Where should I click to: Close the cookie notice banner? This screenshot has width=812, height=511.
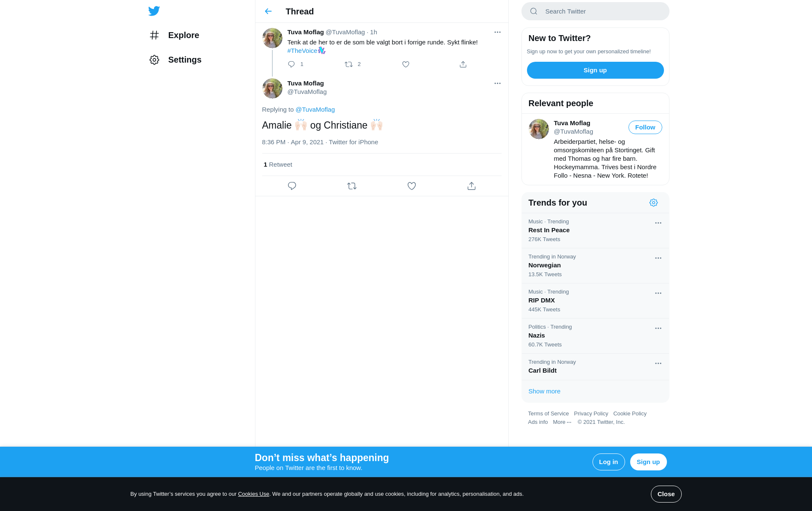666,494
